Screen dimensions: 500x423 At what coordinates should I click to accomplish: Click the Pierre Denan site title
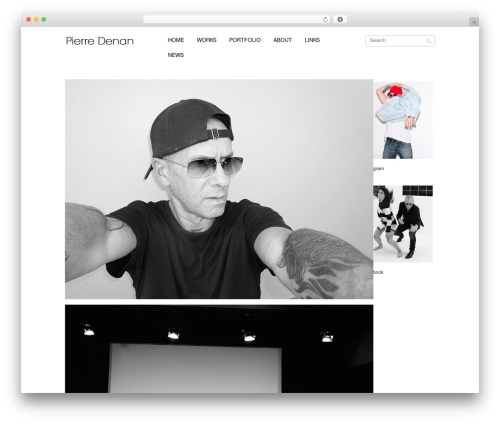pyautogui.click(x=100, y=41)
